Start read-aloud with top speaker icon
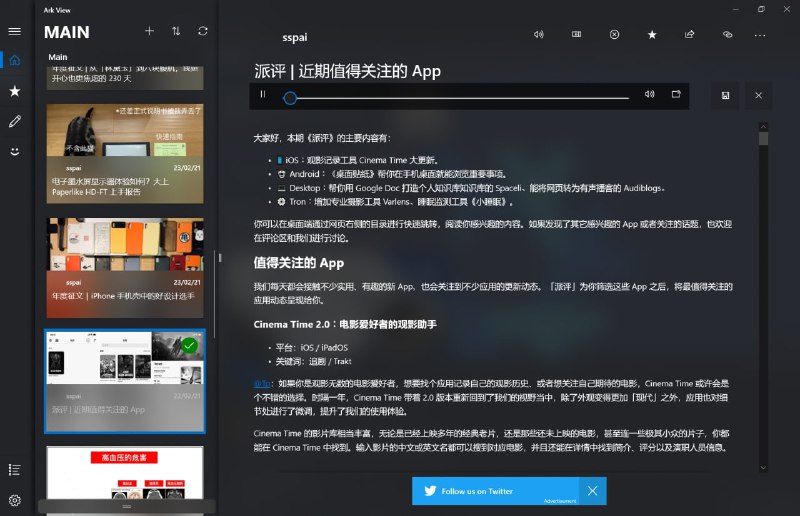The height and width of the screenshot is (516, 800). coord(538,34)
